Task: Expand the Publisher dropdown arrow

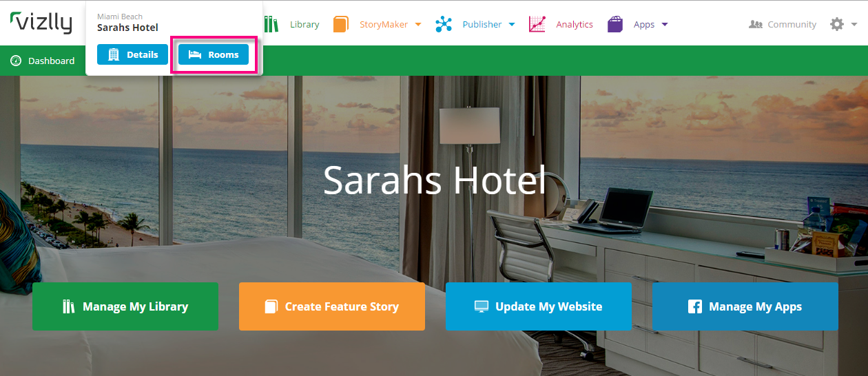Action: pyautogui.click(x=512, y=25)
